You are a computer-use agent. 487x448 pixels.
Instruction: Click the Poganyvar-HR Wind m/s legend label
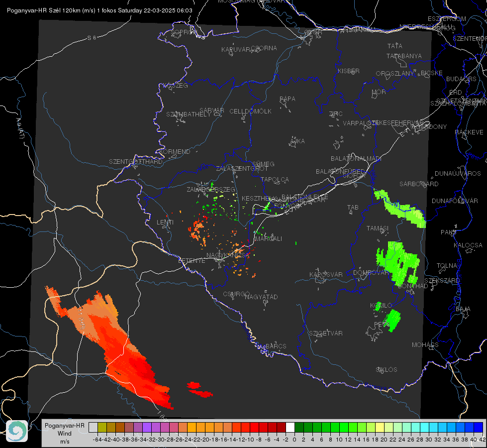(65, 433)
